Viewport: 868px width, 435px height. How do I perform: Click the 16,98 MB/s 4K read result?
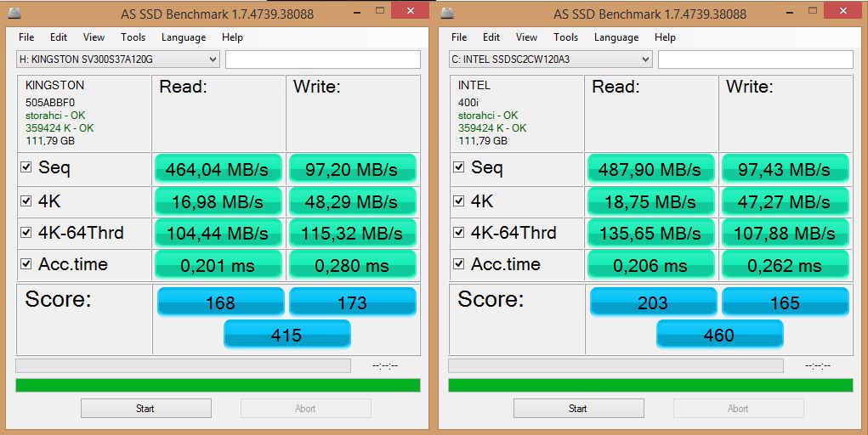click(x=218, y=201)
